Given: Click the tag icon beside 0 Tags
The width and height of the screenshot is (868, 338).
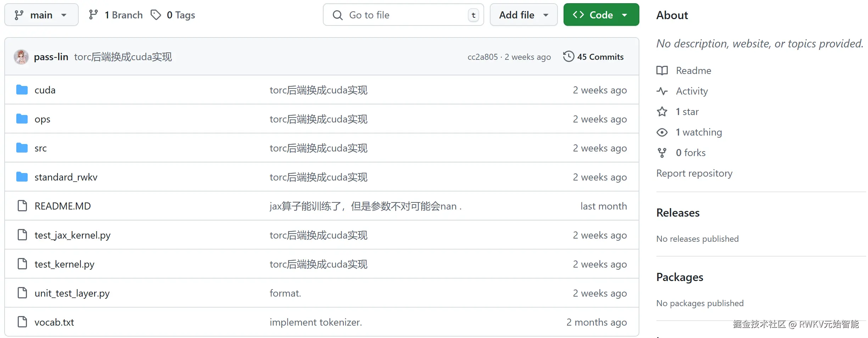Looking at the screenshot, I should point(156,15).
